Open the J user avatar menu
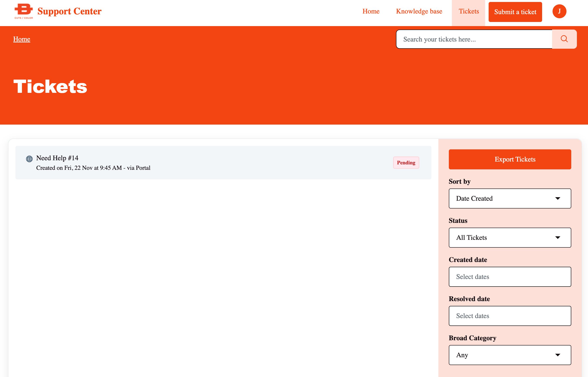Screen dimensions: 588x377 coord(559,11)
